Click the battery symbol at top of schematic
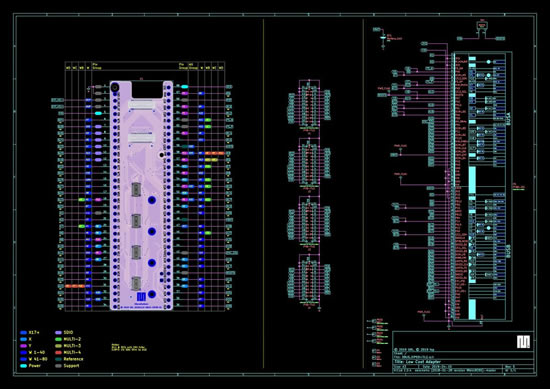This screenshot has height=389, width=550. pos(384,38)
